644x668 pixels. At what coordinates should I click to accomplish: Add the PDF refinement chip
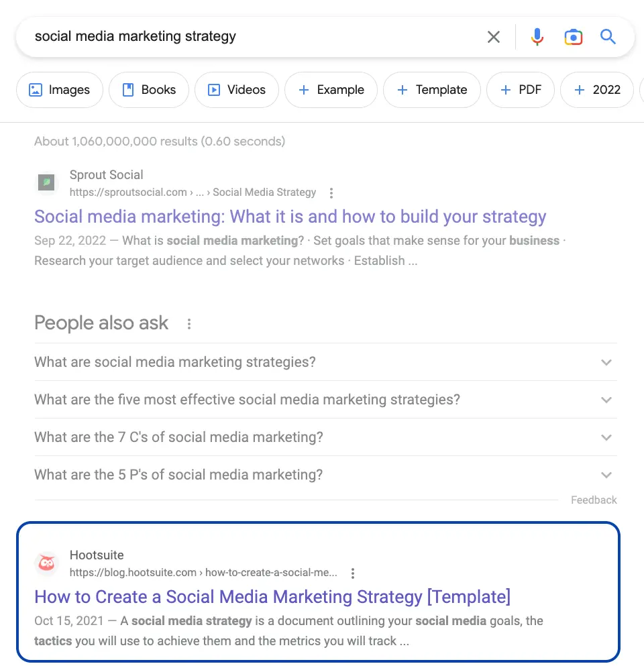[521, 90]
